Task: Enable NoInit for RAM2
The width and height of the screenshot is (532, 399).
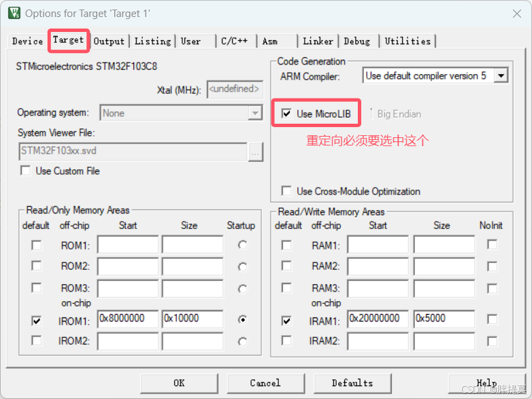Action: coord(493,266)
